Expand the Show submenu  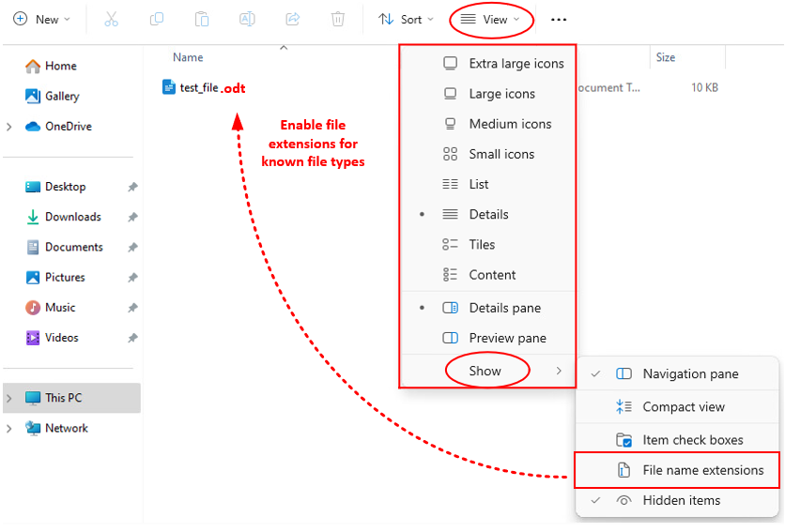click(488, 371)
